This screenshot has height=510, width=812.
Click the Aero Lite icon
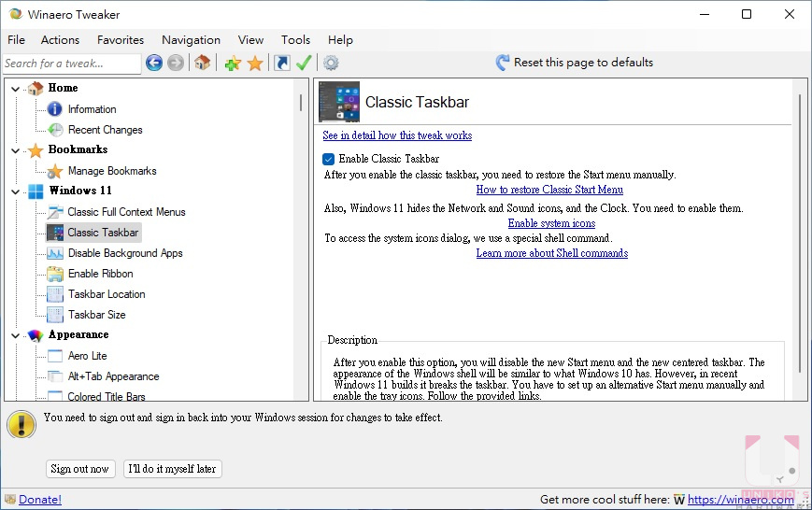coord(55,356)
